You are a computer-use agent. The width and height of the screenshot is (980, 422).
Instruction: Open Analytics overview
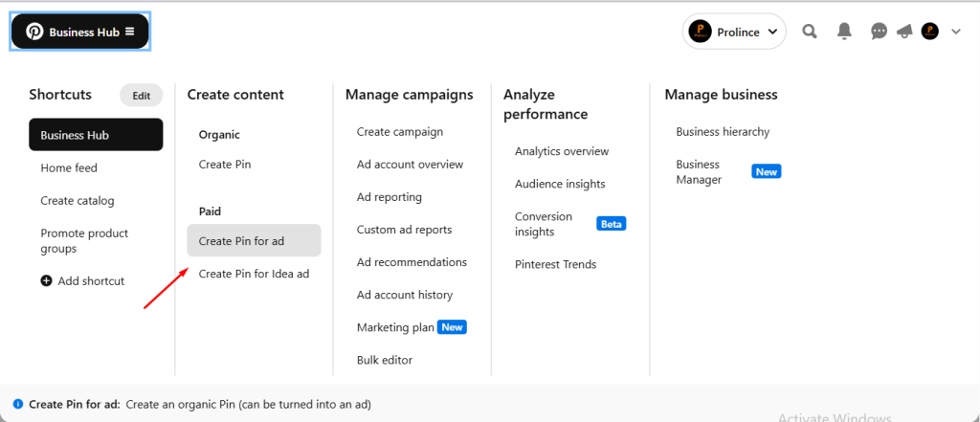click(562, 151)
